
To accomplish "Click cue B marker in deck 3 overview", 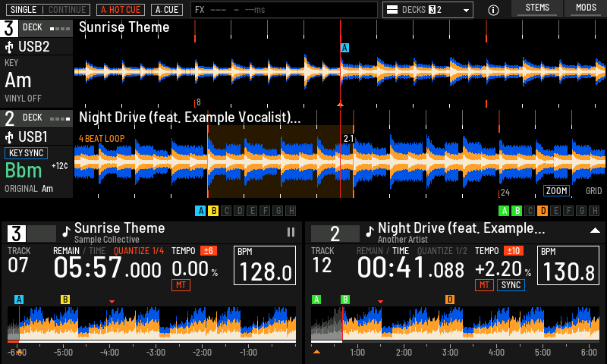I will (x=65, y=300).
